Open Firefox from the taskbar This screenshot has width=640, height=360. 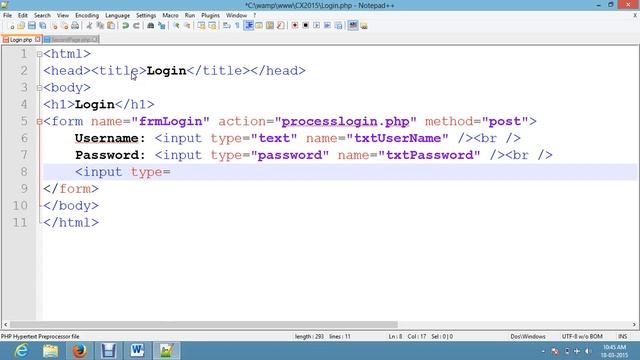coord(80,351)
